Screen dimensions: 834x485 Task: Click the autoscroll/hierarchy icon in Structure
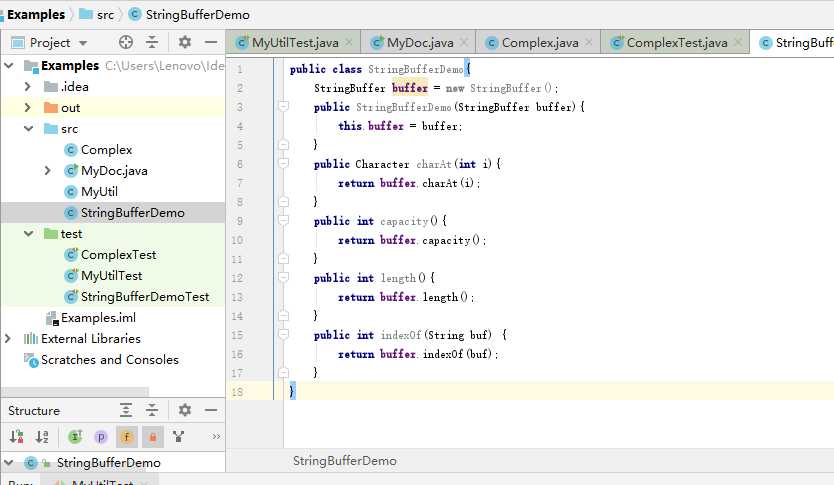coord(179,437)
